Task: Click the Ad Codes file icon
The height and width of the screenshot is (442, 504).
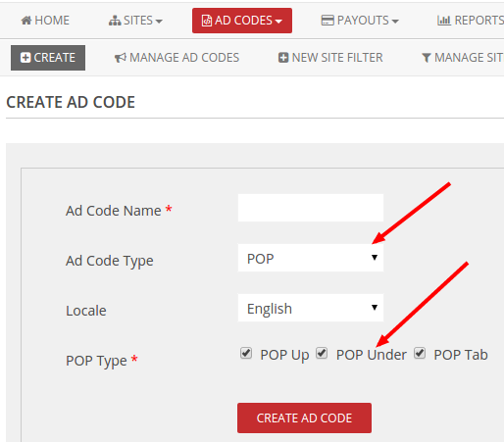Action: tap(207, 21)
